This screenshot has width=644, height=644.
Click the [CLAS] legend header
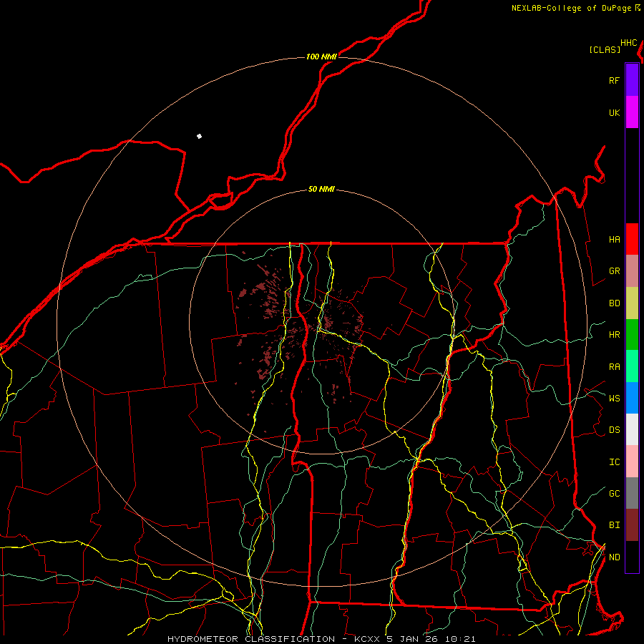click(x=605, y=49)
